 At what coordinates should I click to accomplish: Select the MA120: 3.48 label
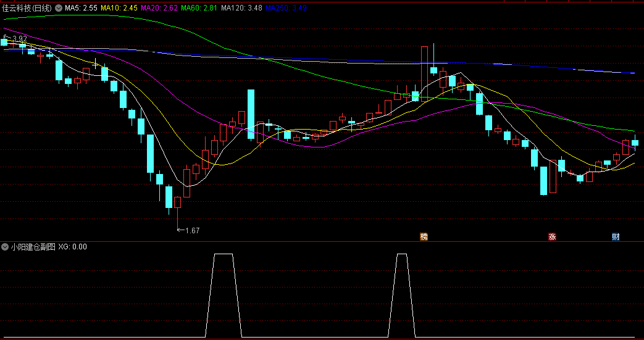tap(241, 8)
